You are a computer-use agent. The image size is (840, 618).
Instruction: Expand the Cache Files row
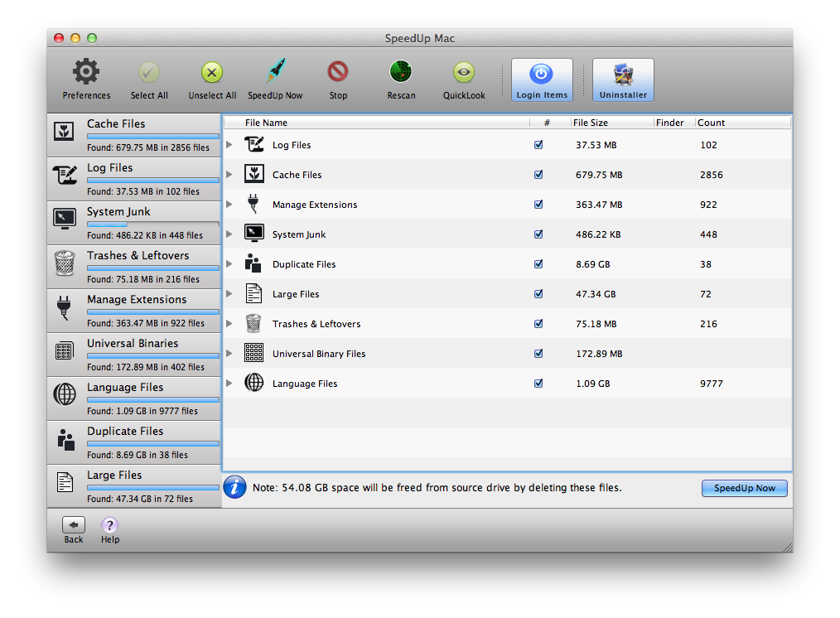coord(229,175)
